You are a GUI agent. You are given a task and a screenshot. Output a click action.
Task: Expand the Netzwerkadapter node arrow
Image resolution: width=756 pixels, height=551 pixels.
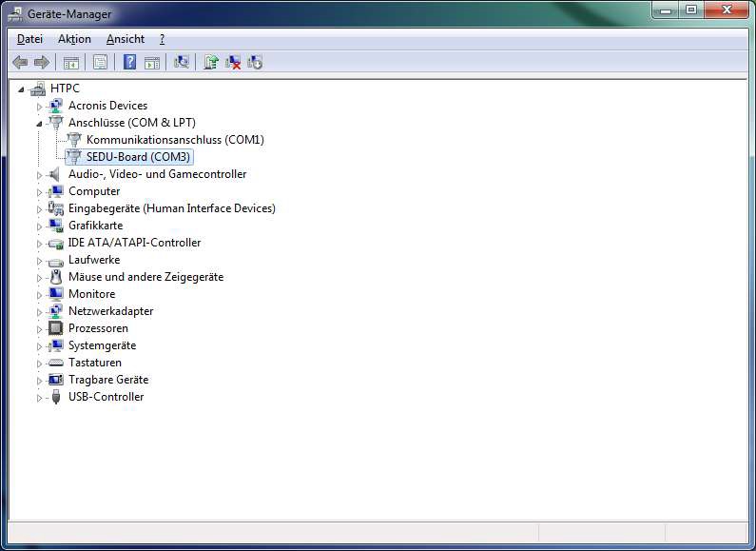click(x=40, y=312)
